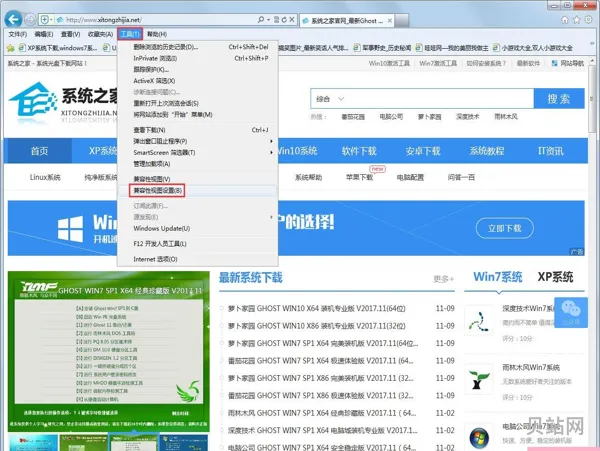Image resolution: width=600 pixels, height=451 pixels.
Task: Click the 工具(T) menu header
Action: (x=130, y=34)
